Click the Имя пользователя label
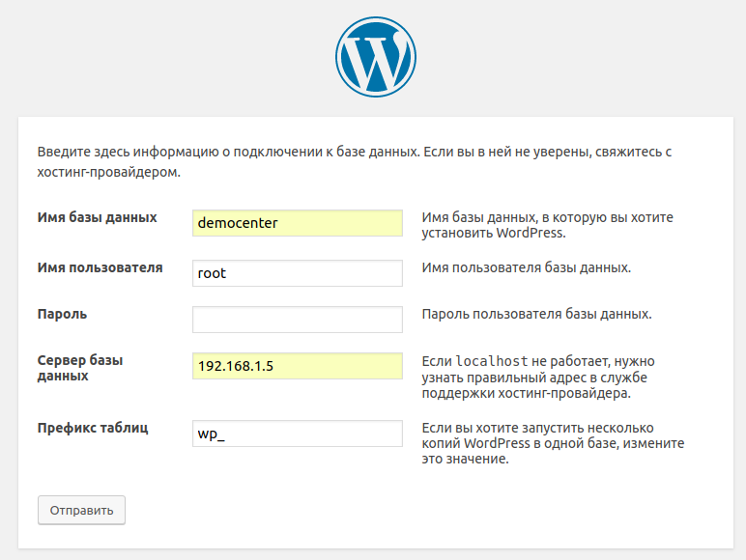 pos(100,267)
